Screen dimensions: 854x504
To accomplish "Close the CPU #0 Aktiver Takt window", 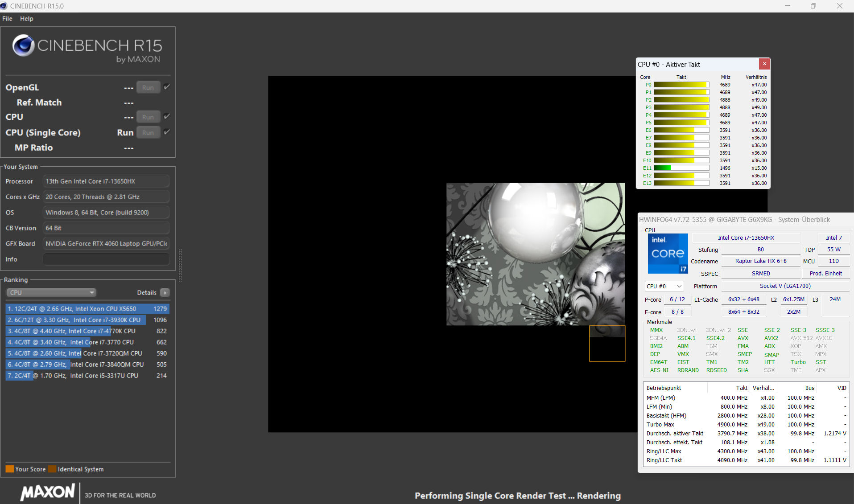I will (x=764, y=64).
